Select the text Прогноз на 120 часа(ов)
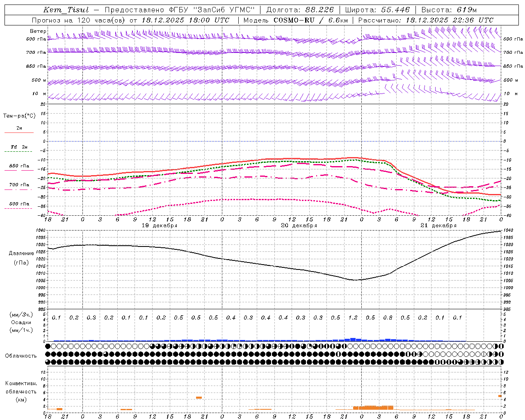The height and width of the screenshot is (420, 525). 79,20
